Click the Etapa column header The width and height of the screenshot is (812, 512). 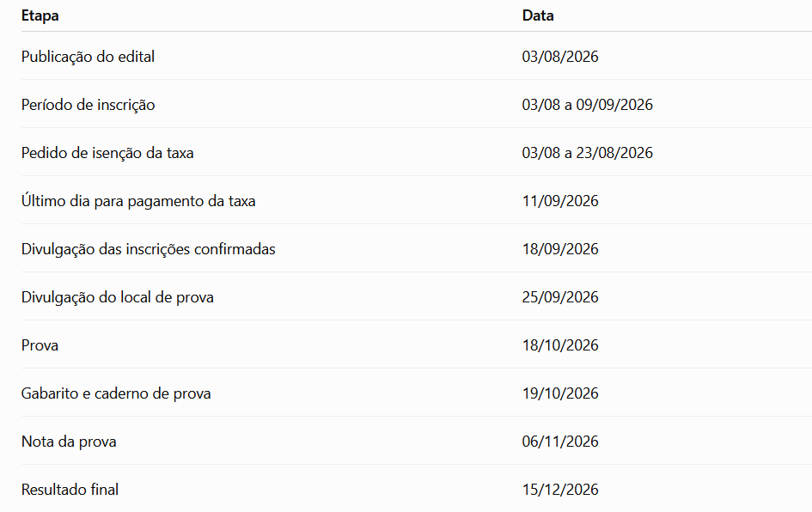(40, 15)
